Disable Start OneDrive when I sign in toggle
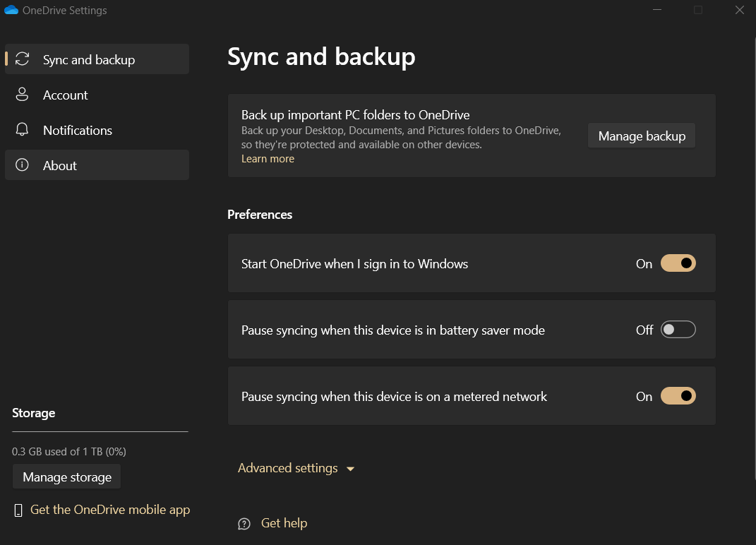This screenshot has width=756, height=545. point(678,263)
